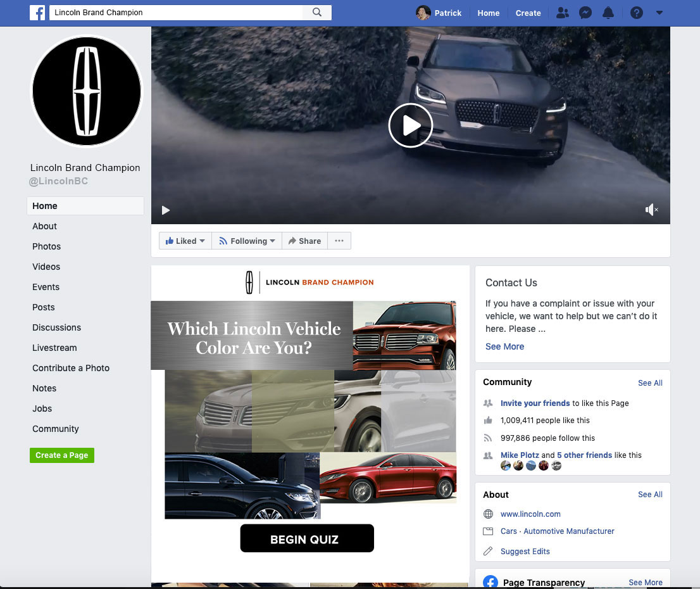This screenshot has height=589, width=700.
Task: Open the more options ellipsis button
Action: [x=339, y=241]
